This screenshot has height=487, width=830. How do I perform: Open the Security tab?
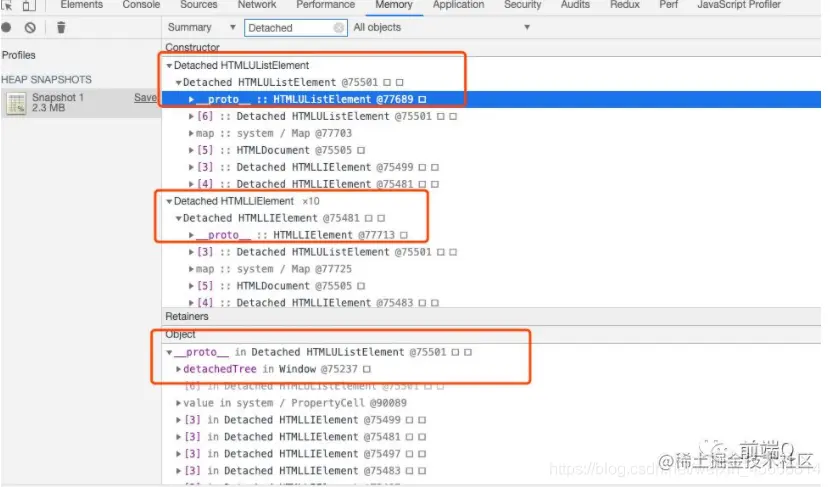click(522, 5)
